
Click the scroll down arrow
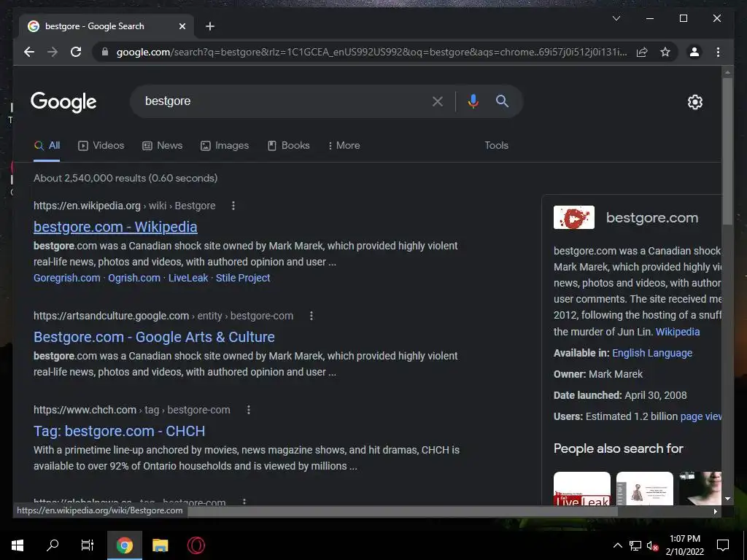click(727, 499)
